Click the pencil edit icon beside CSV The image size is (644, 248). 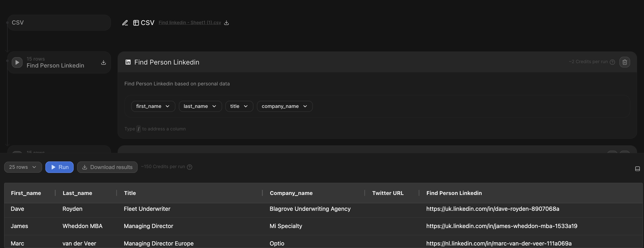click(x=125, y=23)
